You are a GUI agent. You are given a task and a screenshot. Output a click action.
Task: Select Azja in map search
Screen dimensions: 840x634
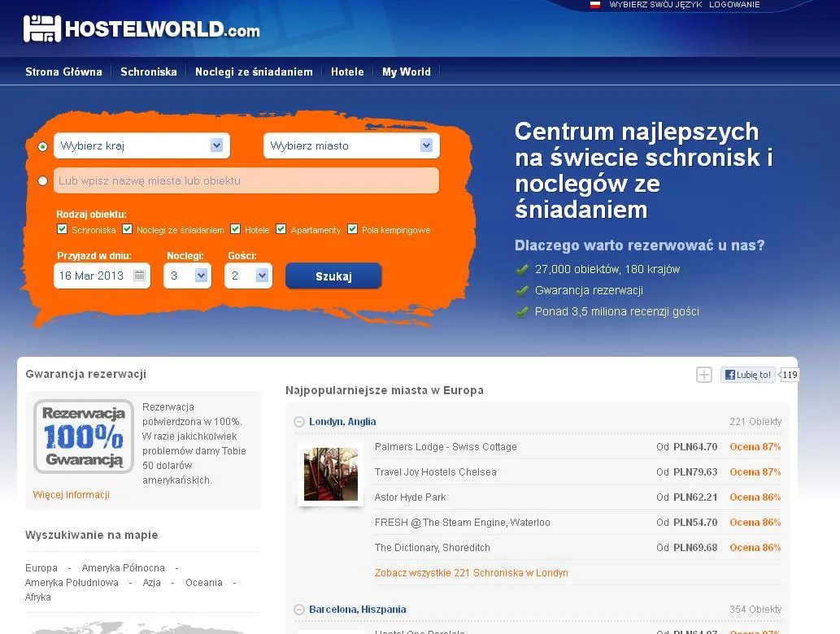click(x=151, y=583)
